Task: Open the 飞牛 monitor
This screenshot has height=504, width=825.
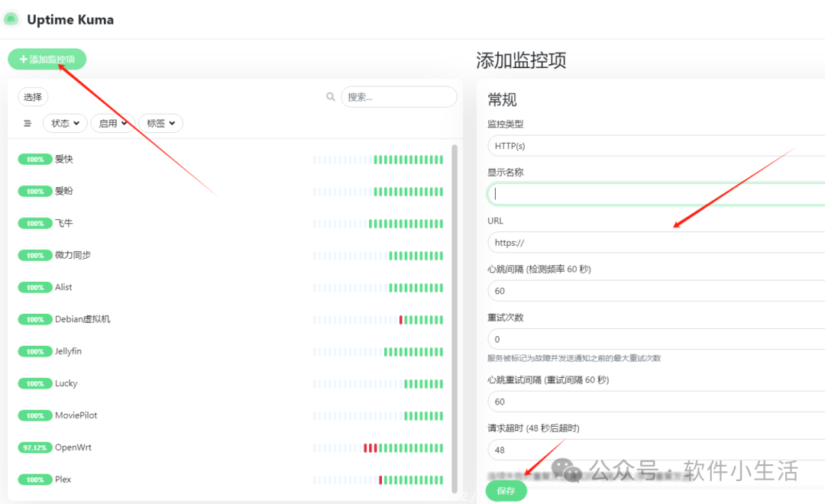Action: coord(231,224)
